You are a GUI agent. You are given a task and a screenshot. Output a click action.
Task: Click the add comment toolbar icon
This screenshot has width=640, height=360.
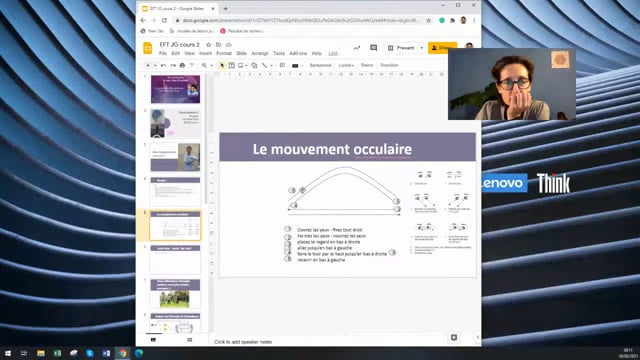click(x=282, y=65)
